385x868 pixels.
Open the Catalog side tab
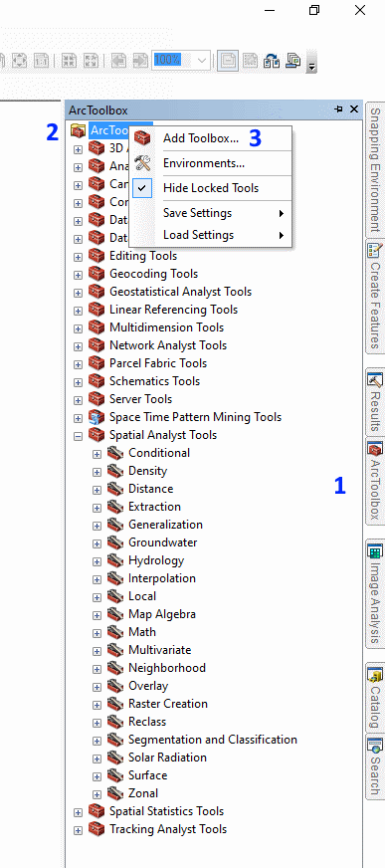[x=375, y=698]
